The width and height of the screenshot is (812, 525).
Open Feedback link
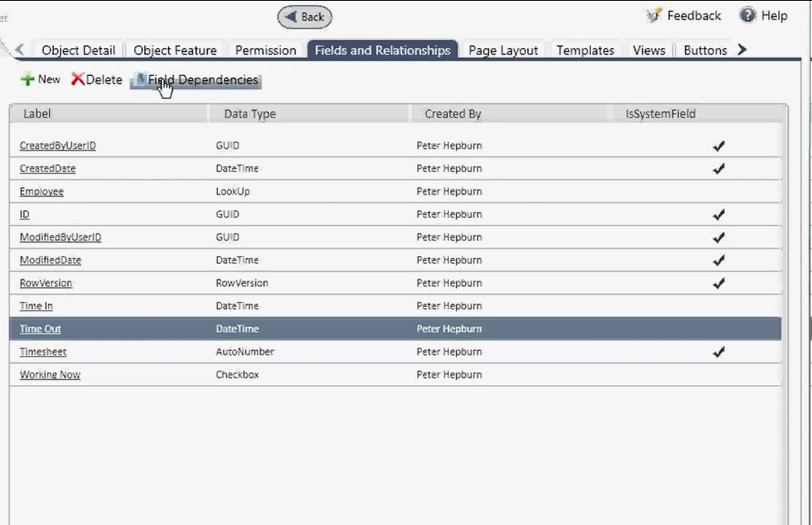(x=693, y=15)
